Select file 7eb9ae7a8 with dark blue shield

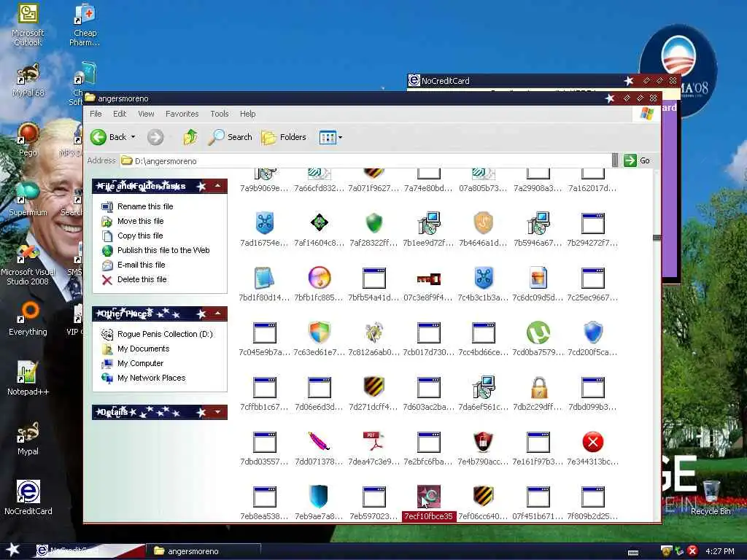tap(320, 503)
